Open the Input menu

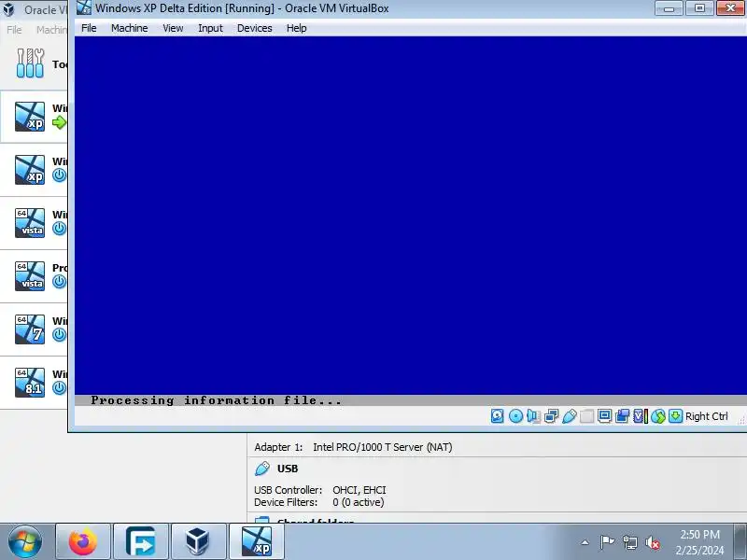coord(210,28)
